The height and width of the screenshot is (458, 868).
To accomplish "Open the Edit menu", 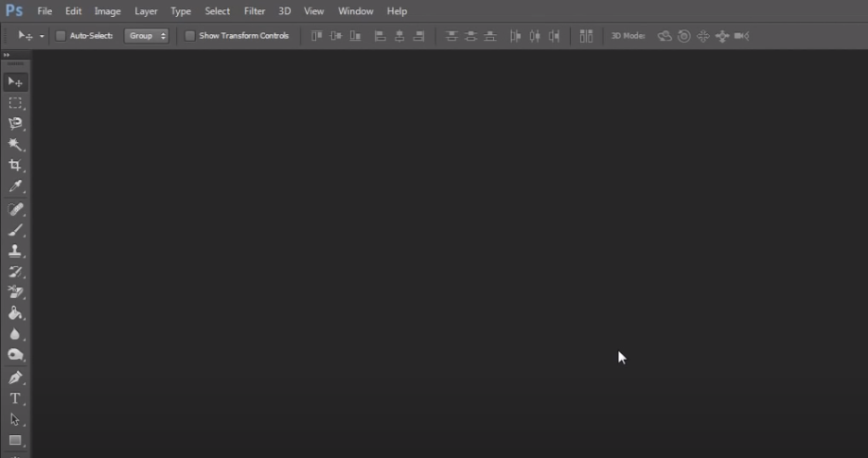I will coord(73,11).
